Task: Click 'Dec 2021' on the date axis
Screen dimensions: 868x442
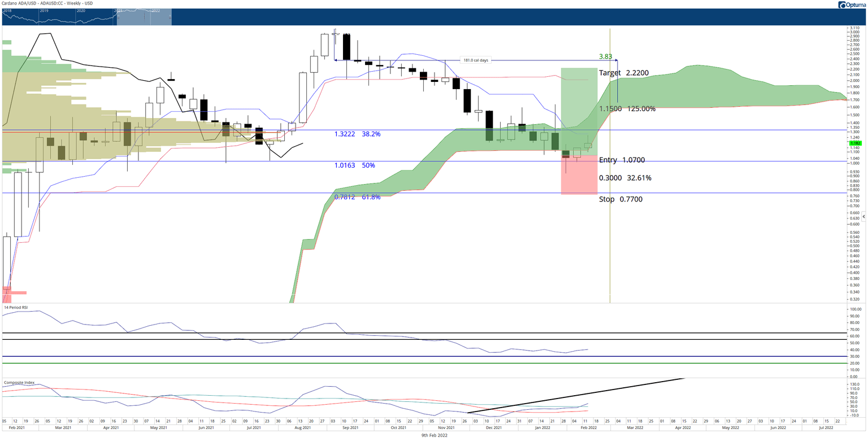Action: (x=494, y=428)
